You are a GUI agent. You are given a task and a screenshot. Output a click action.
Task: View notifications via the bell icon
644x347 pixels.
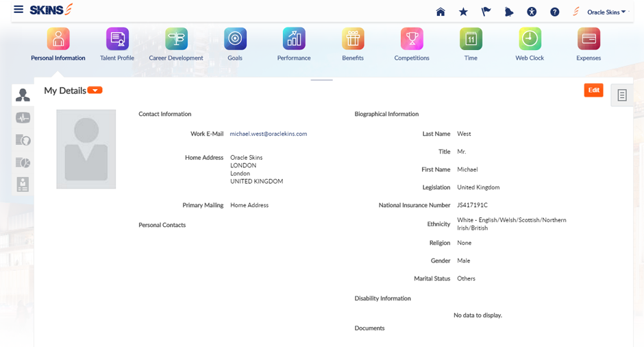pyautogui.click(x=508, y=12)
